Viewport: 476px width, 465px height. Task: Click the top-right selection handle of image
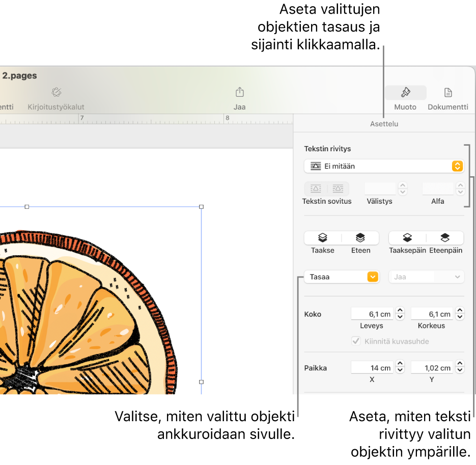(201, 207)
